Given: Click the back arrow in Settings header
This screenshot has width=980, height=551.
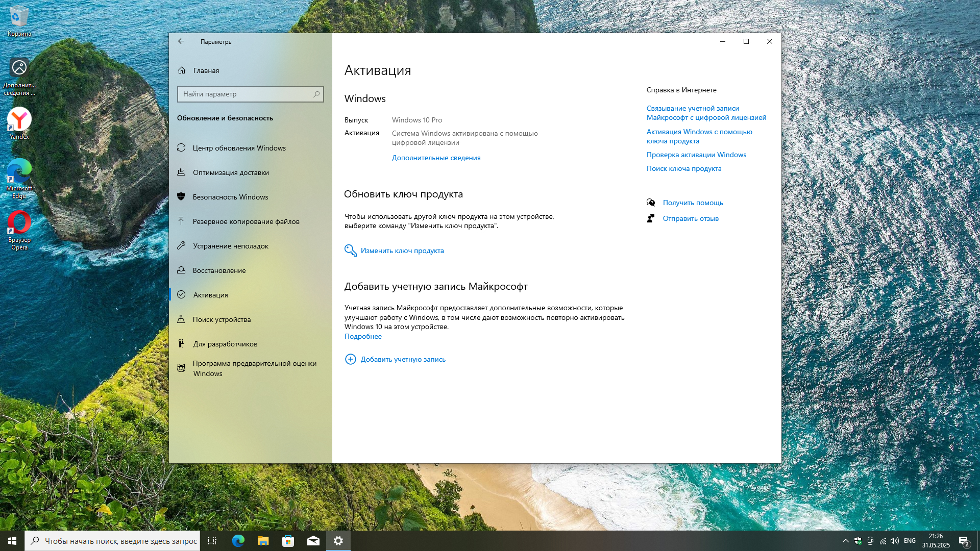Looking at the screenshot, I should [181, 41].
